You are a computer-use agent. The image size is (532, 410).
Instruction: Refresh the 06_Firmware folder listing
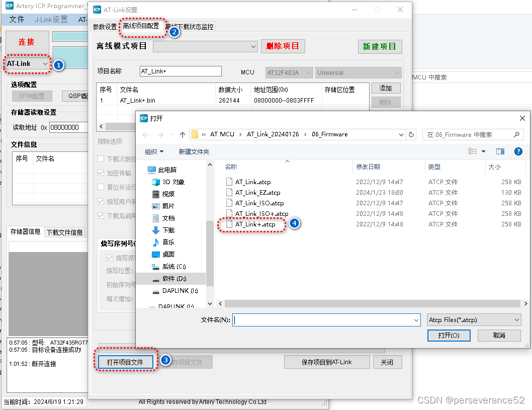pyautogui.click(x=411, y=134)
